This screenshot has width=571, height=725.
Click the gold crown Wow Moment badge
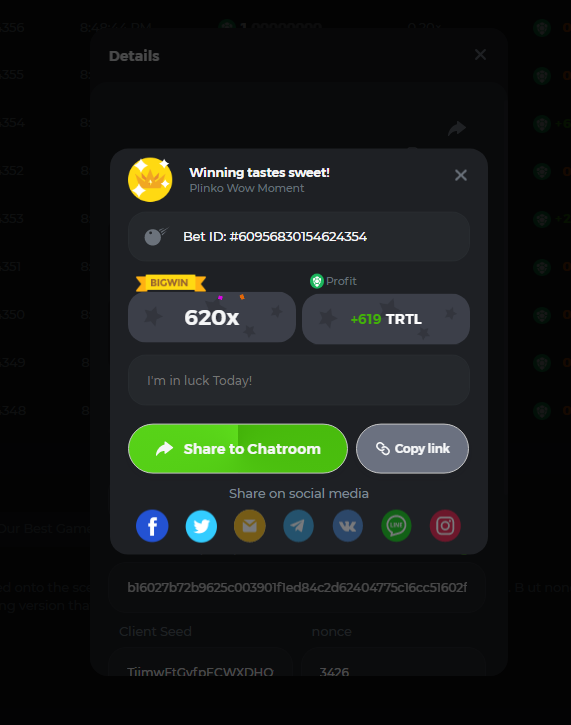(x=150, y=180)
